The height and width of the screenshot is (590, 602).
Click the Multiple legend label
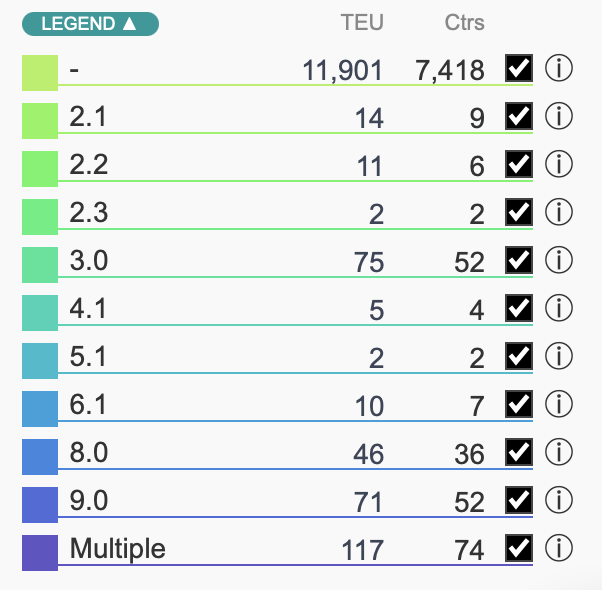117,548
